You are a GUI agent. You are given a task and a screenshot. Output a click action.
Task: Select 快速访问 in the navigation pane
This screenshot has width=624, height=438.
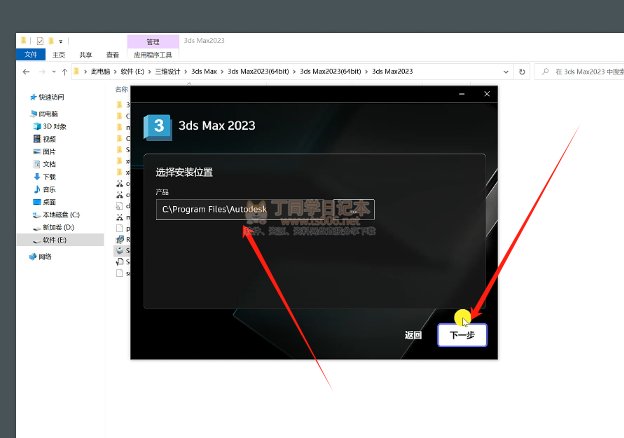51,97
